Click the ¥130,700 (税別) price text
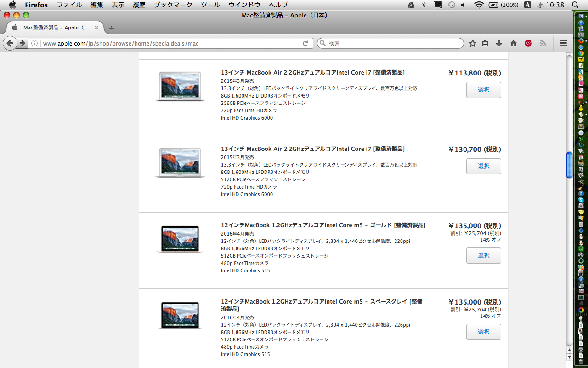The width and height of the screenshot is (588, 368). [x=475, y=149]
